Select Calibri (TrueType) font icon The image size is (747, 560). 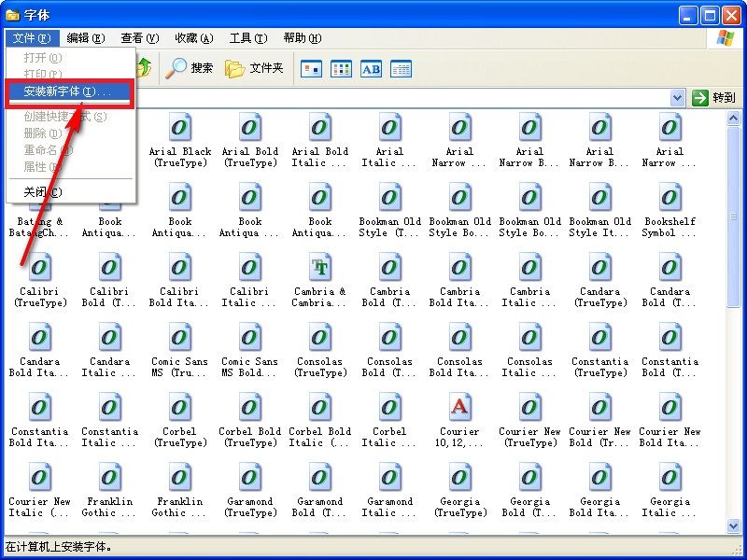coord(39,267)
